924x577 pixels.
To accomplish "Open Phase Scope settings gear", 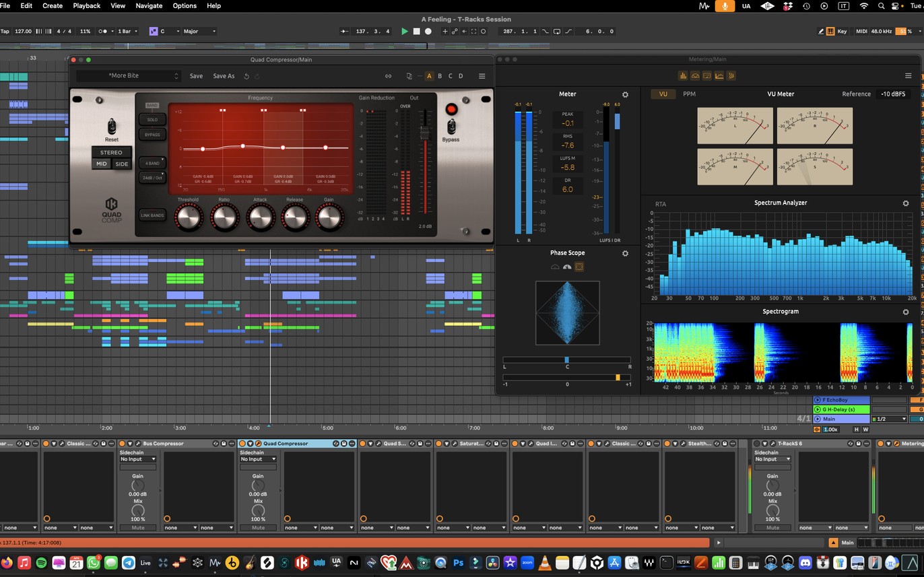I will pyautogui.click(x=625, y=254).
